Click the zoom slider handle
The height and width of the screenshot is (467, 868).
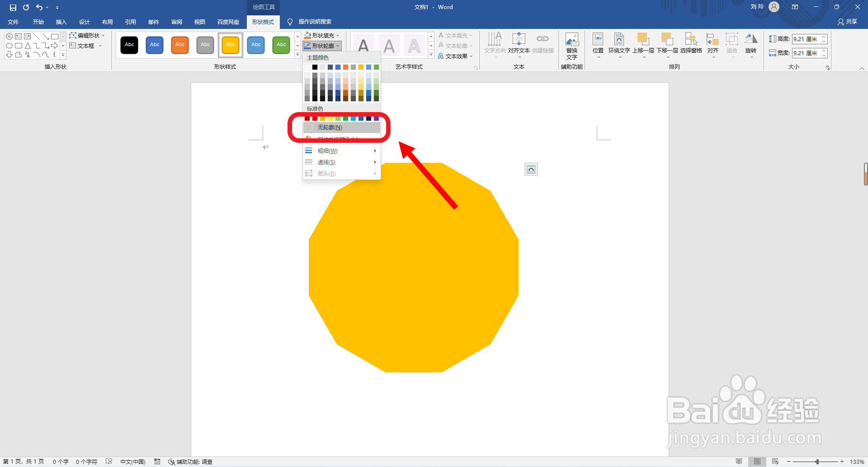tap(817, 462)
